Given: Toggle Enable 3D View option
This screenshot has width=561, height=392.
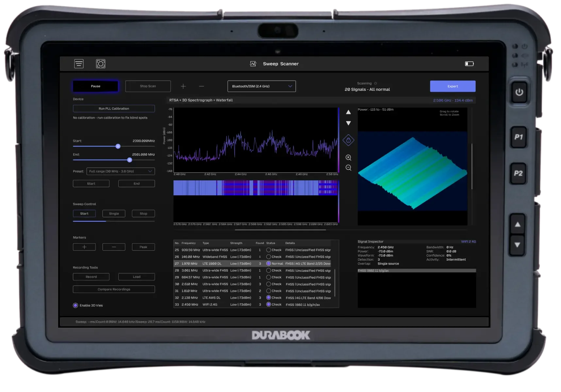Looking at the screenshot, I should [76, 305].
